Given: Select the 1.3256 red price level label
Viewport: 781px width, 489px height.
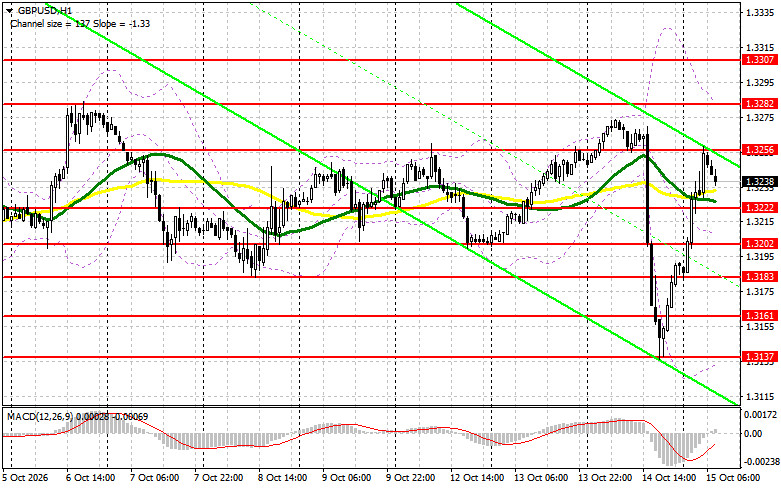Looking at the screenshot, I should (x=760, y=150).
